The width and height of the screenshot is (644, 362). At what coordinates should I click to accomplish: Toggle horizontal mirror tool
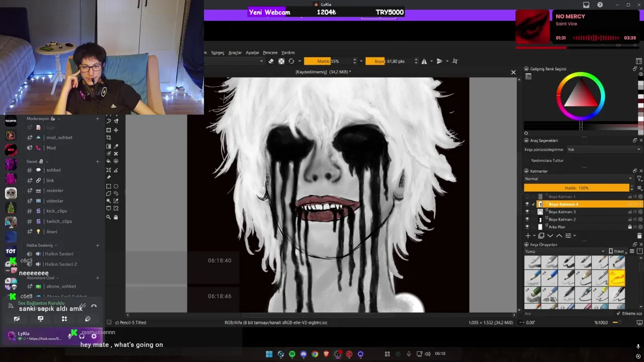424,61
